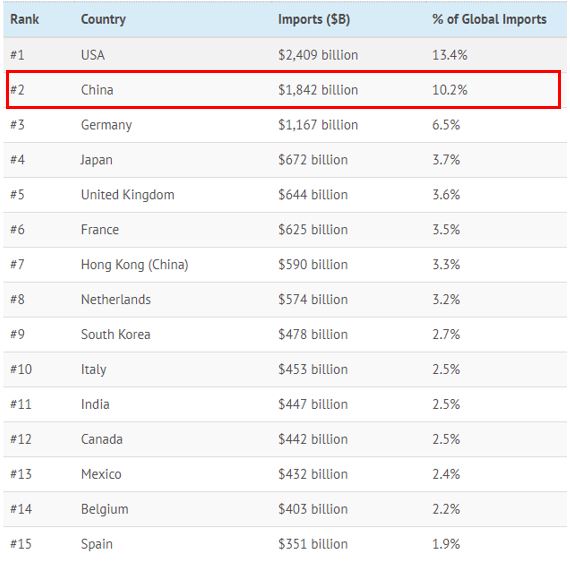Click the 10.2% share cell
The image size is (570, 563).
tap(450, 90)
